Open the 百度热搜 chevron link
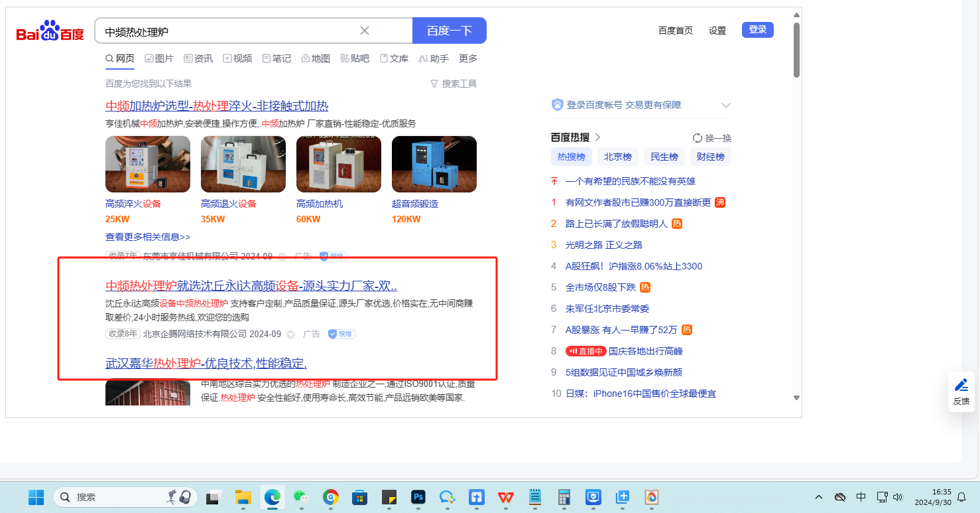 (597, 137)
